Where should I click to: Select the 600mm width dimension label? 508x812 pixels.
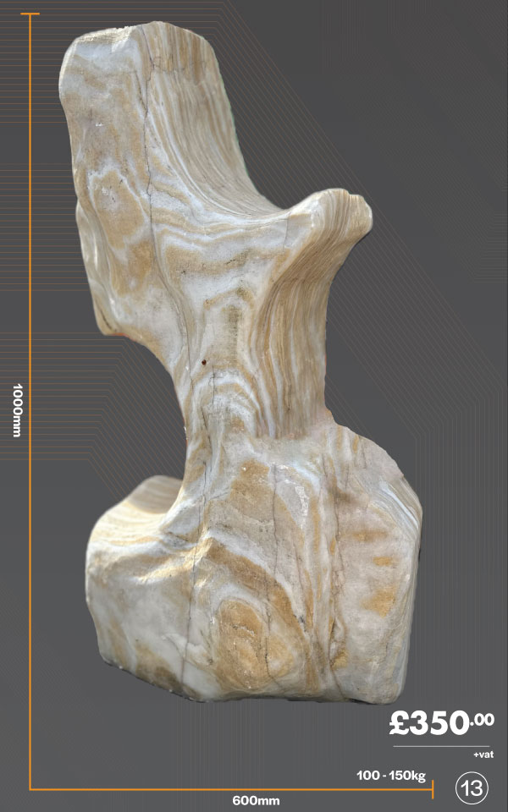[255, 801]
